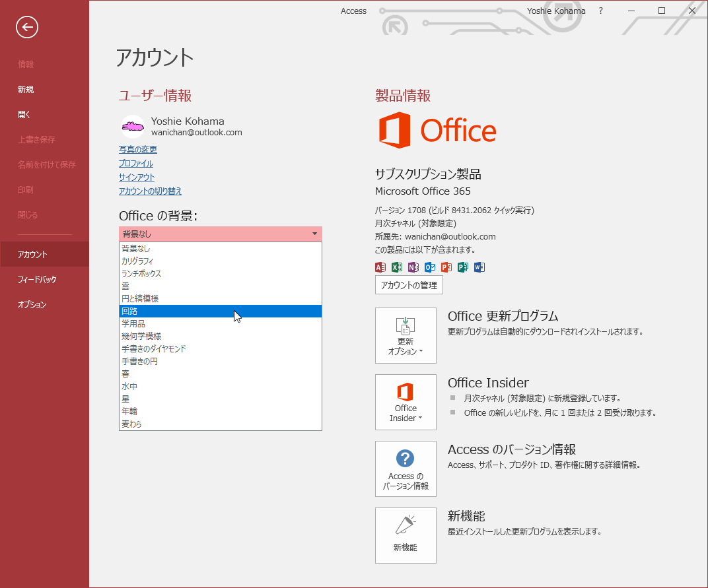The image size is (708, 588).
Task: Click the Office 更新プログラム heading
Action: click(x=503, y=316)
